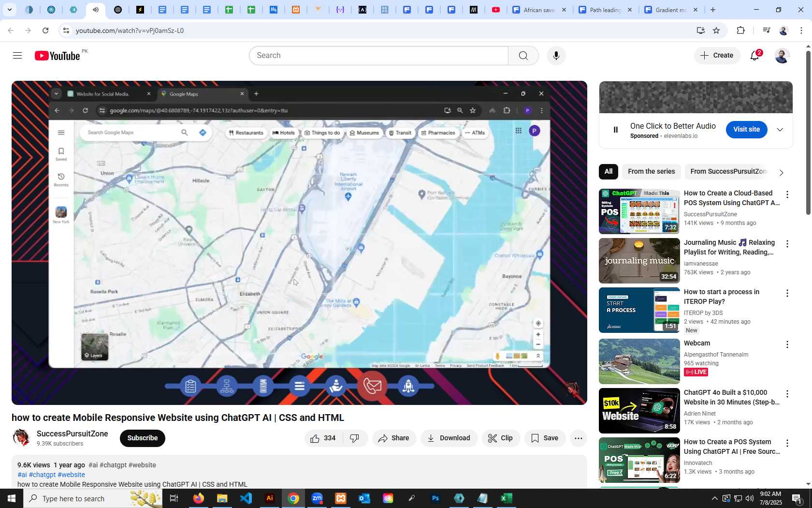
Task: Open options for ChatGPT 4o video
Action: click(x=787, y=394)
